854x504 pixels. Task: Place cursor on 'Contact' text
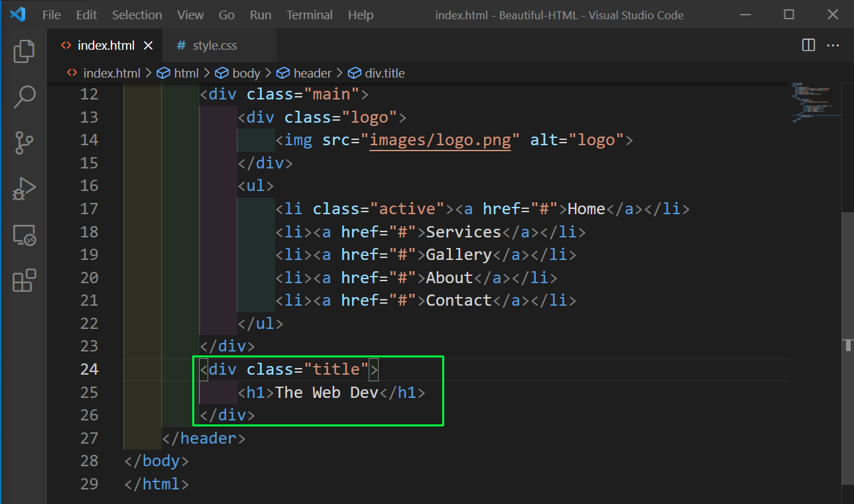pyautogui.click(x=459, y=300)
